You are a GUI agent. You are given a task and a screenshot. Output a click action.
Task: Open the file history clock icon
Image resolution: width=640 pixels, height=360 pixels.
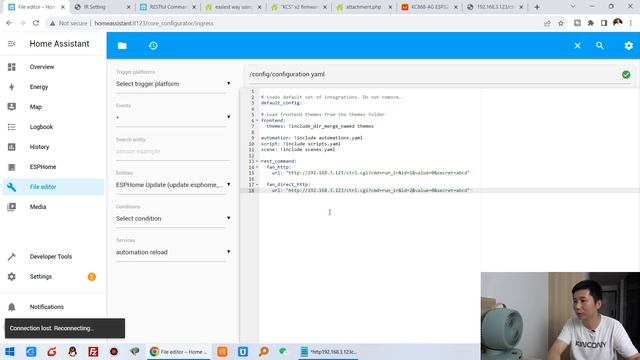pos(153,46)
